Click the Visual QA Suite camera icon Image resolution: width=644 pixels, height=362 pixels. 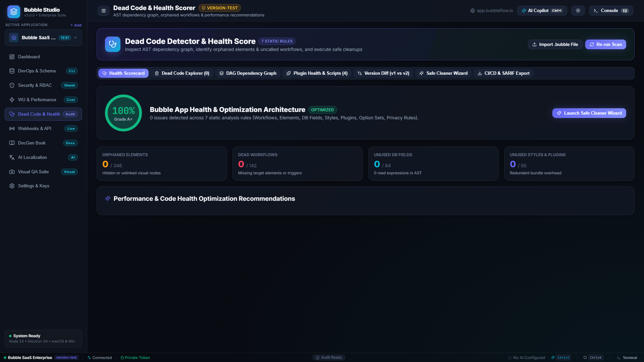tap(12, 172)
